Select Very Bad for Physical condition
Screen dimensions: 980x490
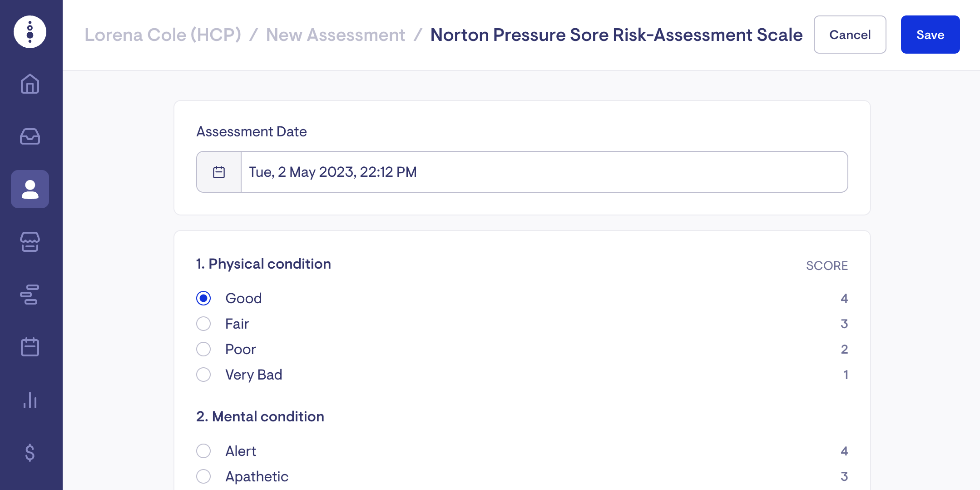pos(203,375)
